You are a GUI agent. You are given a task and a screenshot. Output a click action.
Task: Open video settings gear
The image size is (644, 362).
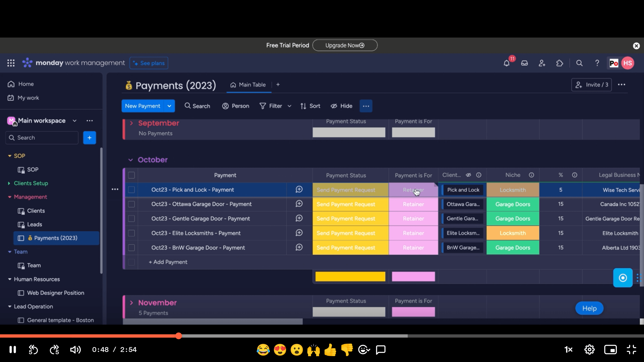click(x=589, y=349)
